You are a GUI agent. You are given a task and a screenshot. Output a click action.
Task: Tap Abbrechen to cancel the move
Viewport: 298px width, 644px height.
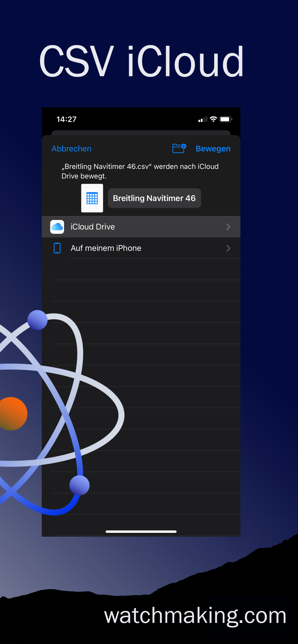click(71, 149)
